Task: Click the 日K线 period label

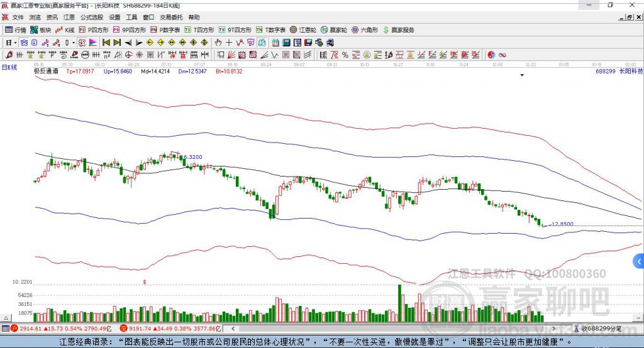Action: [9, 67]
